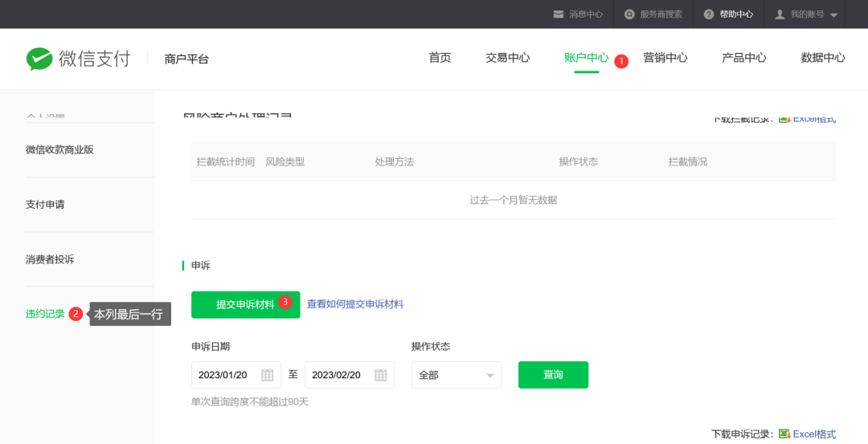Expand the 我的账号 dropdown arrow
Image resolution: width=868 pixels, height=444 pixels.
tap(833, 15)
